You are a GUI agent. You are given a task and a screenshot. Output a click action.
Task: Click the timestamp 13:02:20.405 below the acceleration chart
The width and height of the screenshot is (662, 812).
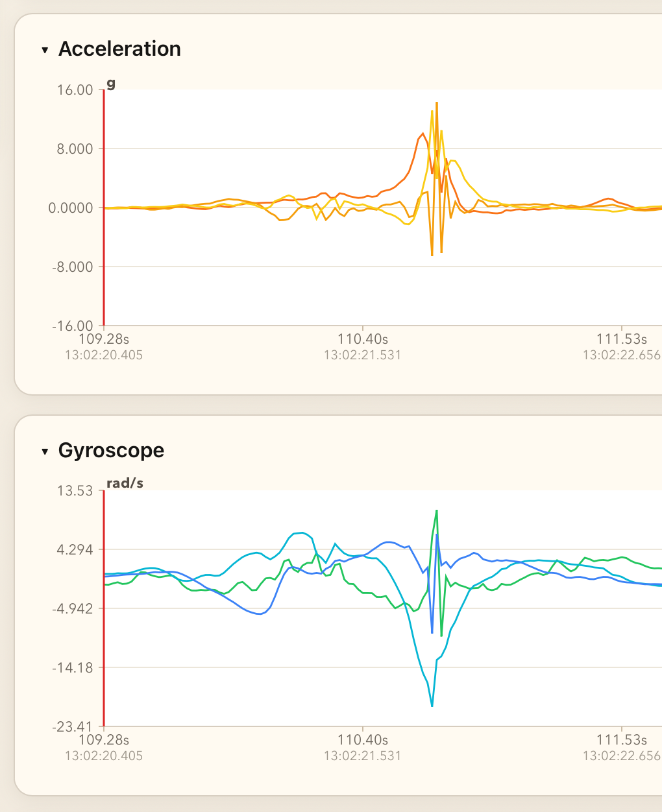(x=104, y=355)
